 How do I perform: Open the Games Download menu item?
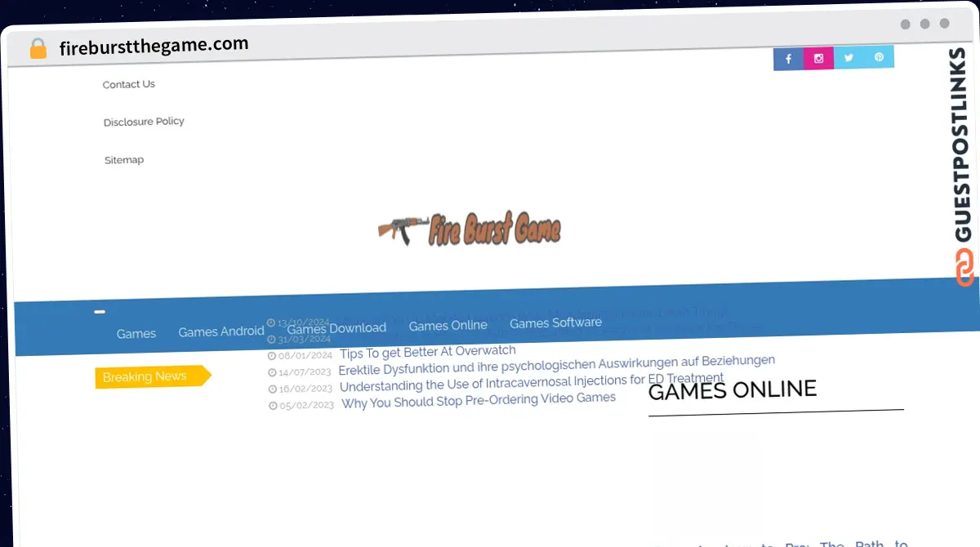tap(336, 327)
